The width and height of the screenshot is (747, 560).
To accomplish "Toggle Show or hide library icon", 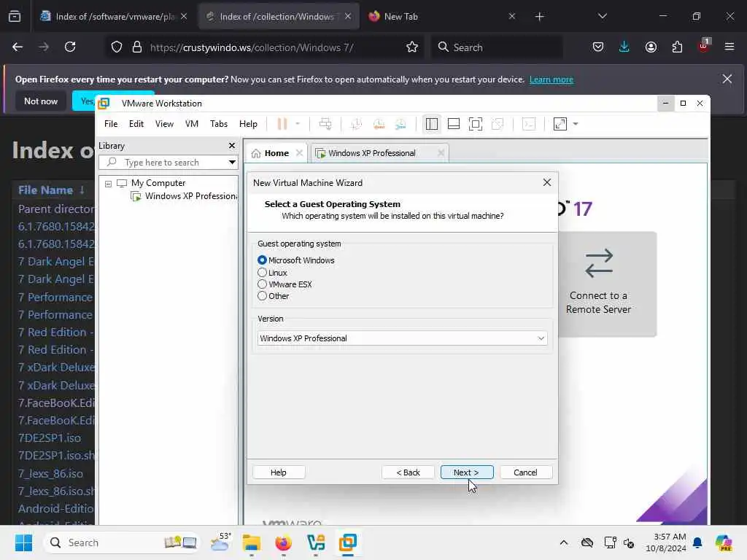I will point(432,124).
